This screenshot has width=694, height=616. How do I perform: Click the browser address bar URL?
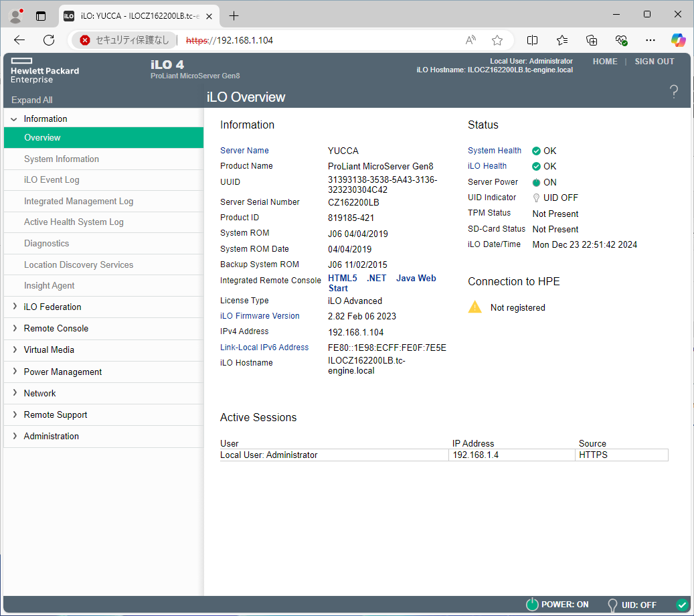(x=230, y=40)
